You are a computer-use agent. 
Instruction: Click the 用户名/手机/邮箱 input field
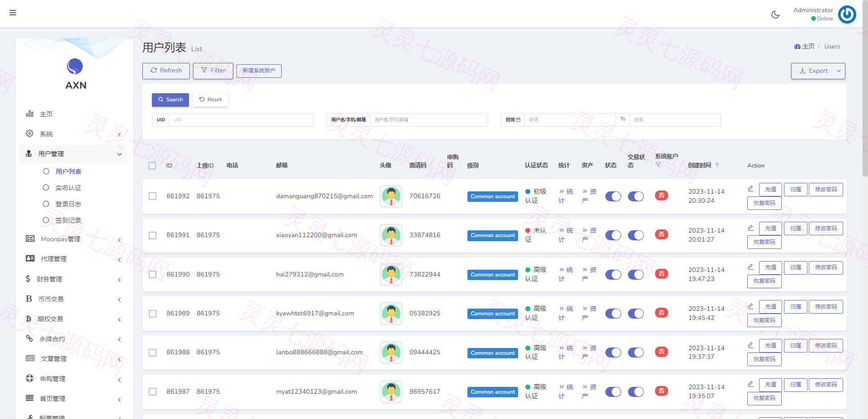(x=429, y=120)
